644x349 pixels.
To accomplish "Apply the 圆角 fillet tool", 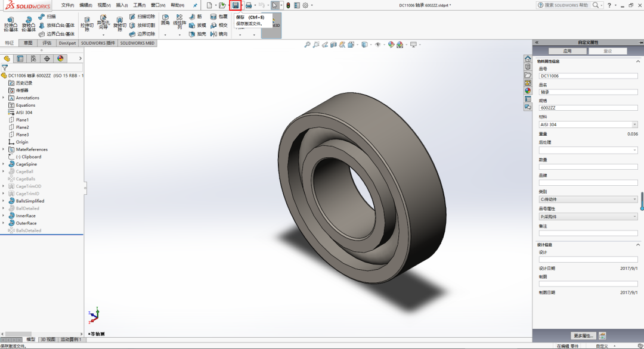I will tap(165, 20).
